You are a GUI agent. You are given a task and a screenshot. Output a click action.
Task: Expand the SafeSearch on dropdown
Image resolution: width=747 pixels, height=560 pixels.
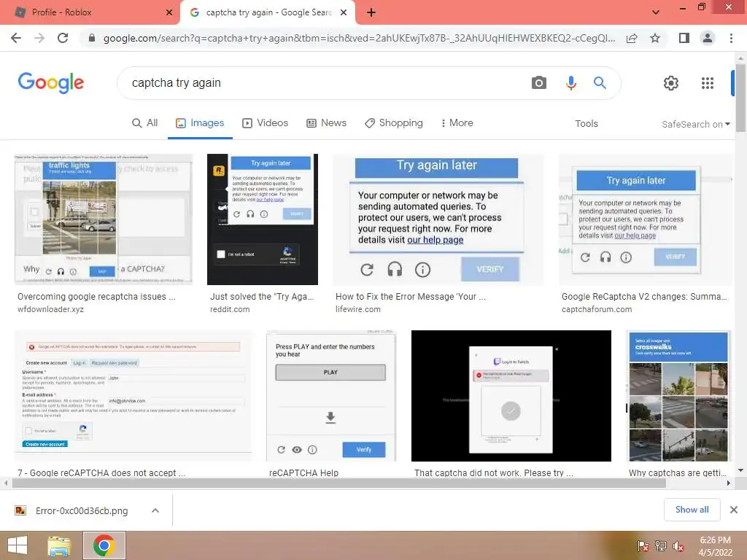click(695, 124)
